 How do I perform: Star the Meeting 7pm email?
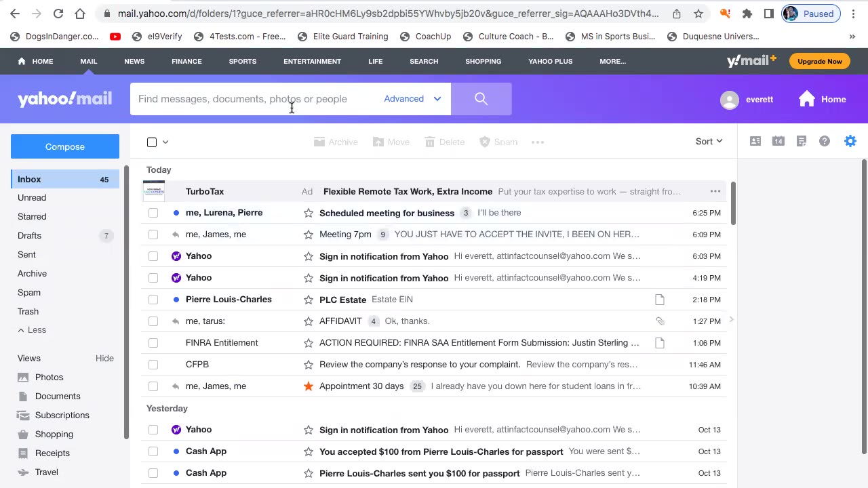pyautogui.click(x=309, y=235)
